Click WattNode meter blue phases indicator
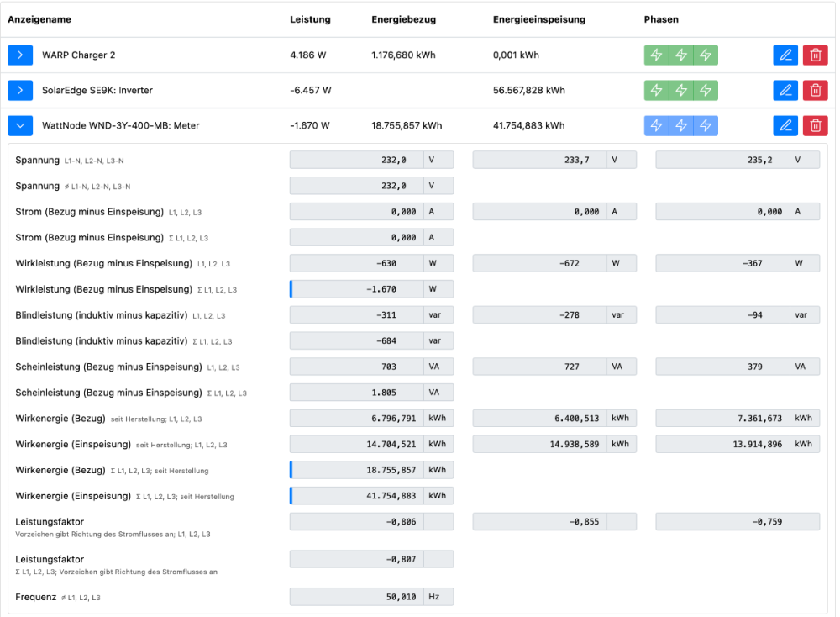Image resolution: width=840 pixels, height=617 pixels. pyautogui.click(x=681, y=125)
